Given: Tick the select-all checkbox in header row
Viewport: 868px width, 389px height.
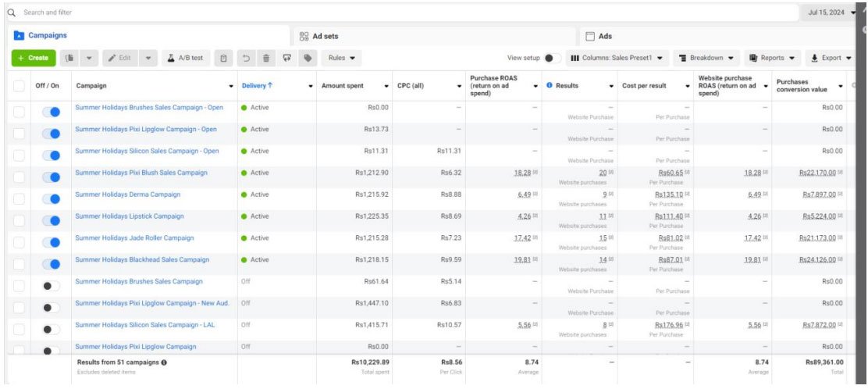Looking at the screenshot, I should (20, 86).
